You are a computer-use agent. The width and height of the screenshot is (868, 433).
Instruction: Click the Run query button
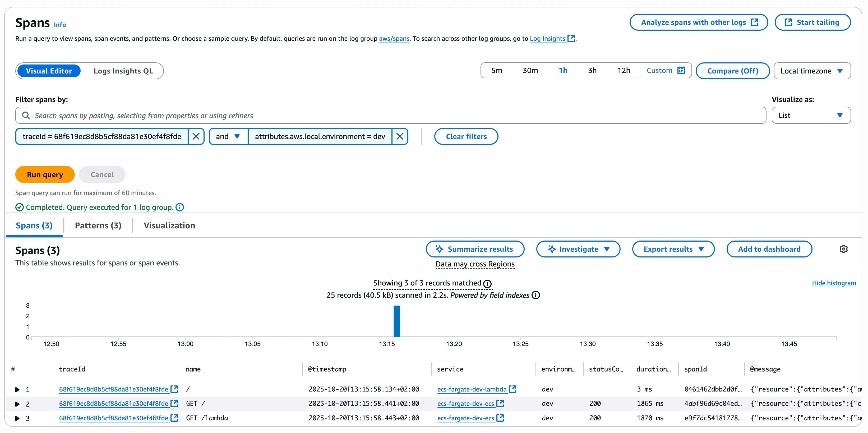click(44, 174)
